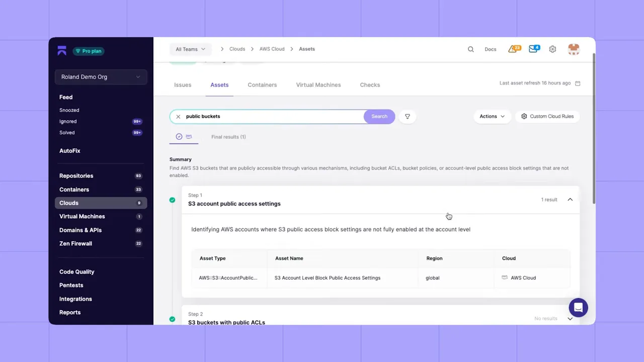This screenshot has width=644, height=362.
Task: Clear the search with the X icon
Action: tap(178, 116)
